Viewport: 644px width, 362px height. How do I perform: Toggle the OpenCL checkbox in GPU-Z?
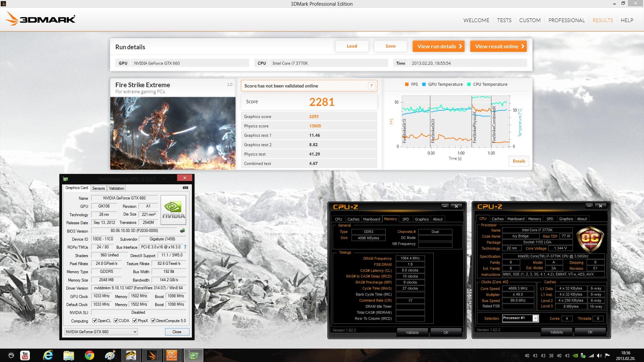pos(95,321)
